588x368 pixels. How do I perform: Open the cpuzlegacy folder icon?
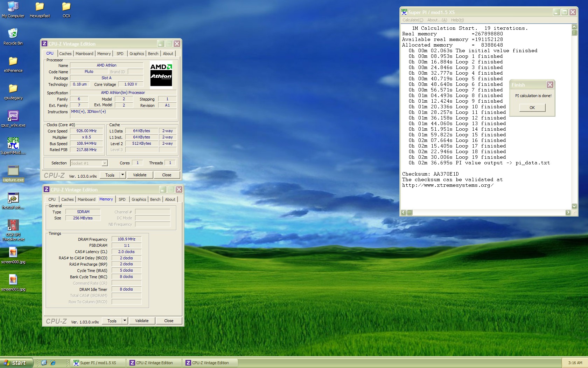tap(13, 91)
